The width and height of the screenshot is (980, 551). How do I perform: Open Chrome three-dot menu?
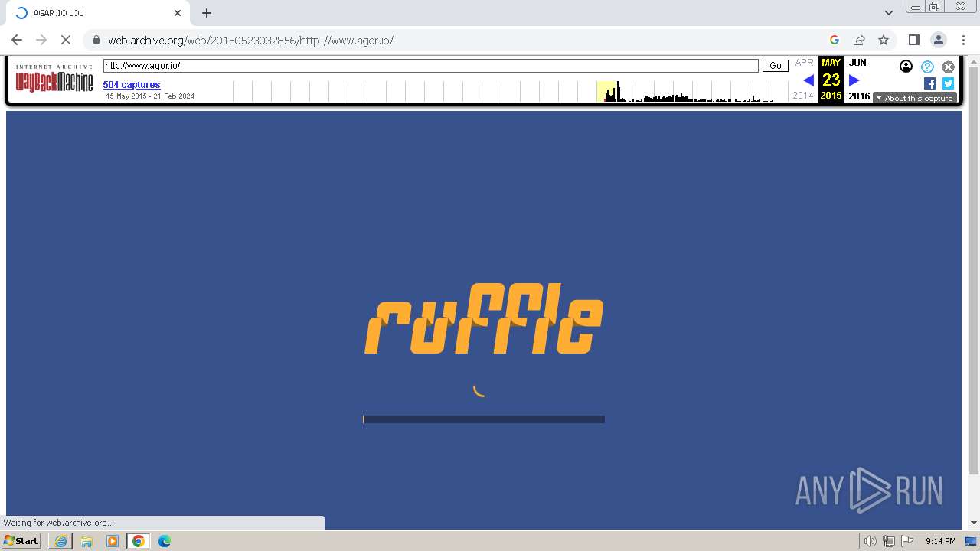point(963,40)
